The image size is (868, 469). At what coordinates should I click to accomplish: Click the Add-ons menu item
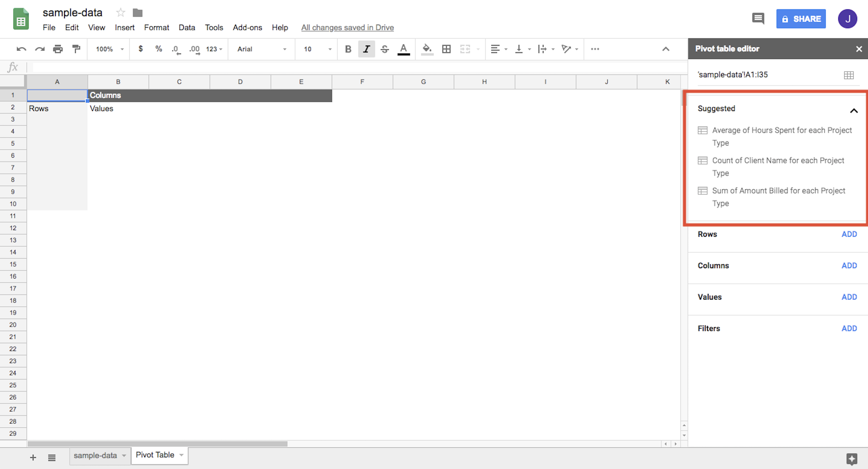pyautogui.click(x=246, y=27)
